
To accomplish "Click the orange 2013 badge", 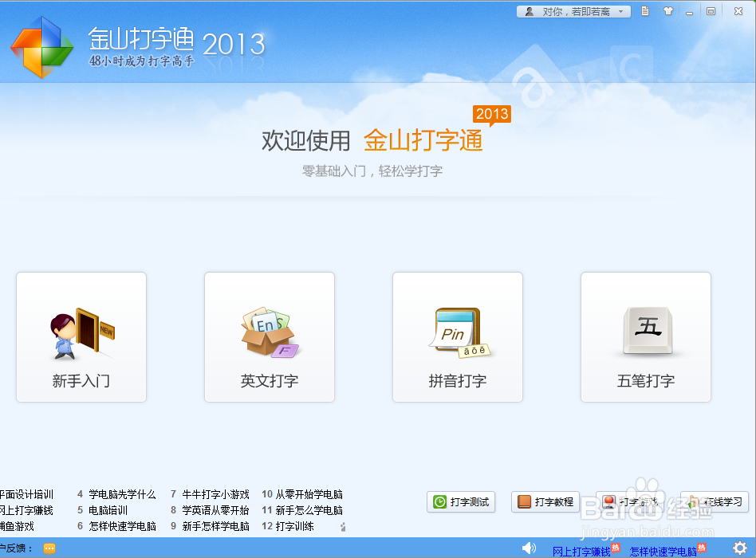I will pos(492,115).
